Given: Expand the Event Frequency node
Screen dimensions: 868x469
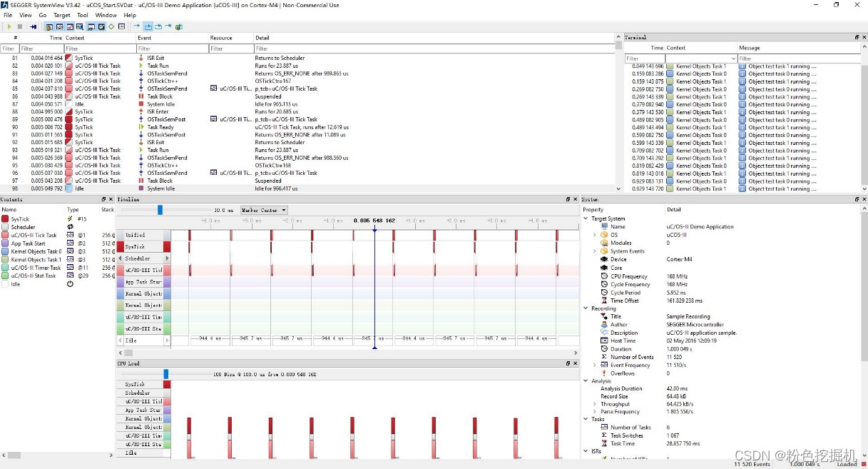Looking at the screenshot, I should 595,365.
